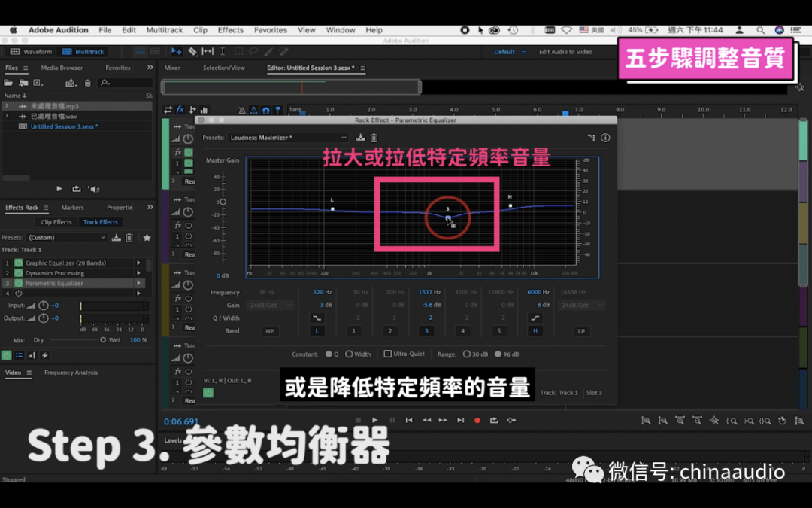Click the Files panel Play button
Screen dimensions: 812x508
point(59,189)
